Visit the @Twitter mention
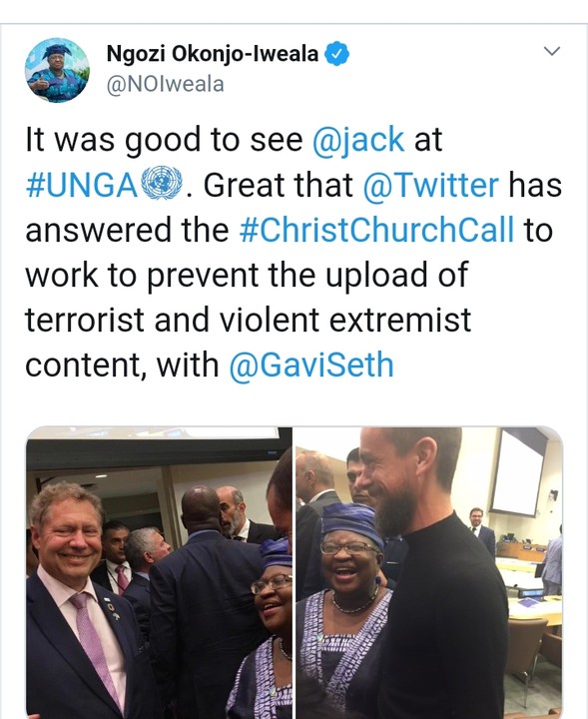 (x=431, y=185)
